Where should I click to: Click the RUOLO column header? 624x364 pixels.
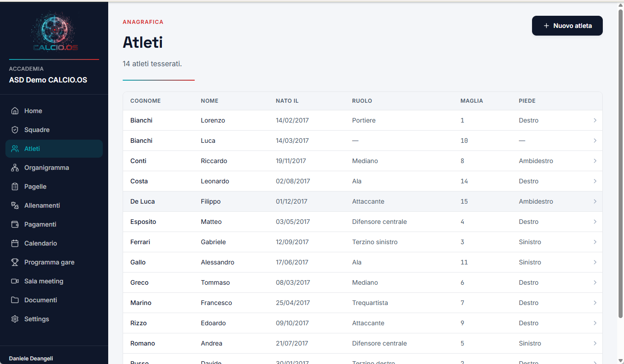pos(362,101)
